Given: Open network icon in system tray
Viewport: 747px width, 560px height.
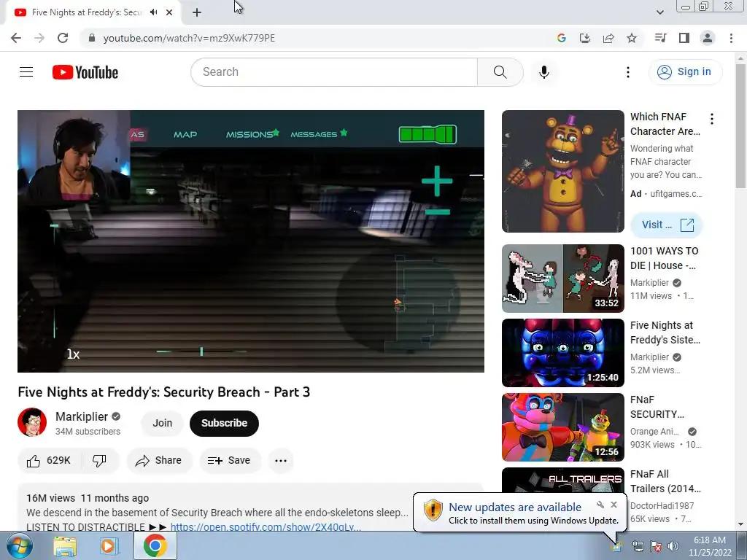Looking at the screenshot, I should pyautogui.click(x=638, y=546).
